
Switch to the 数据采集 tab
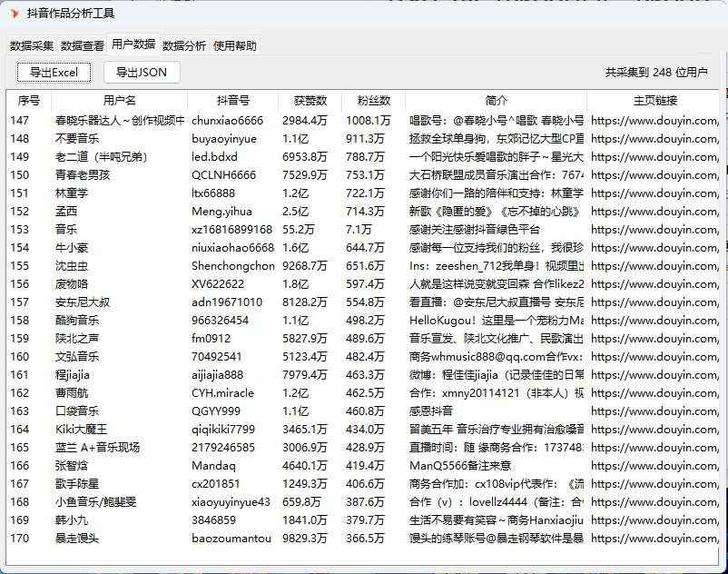click(32, 44)
